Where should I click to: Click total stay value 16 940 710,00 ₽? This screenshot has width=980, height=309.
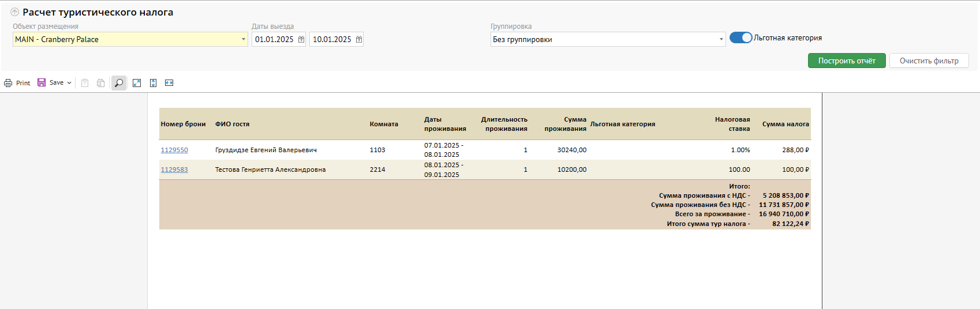point(784,214)
